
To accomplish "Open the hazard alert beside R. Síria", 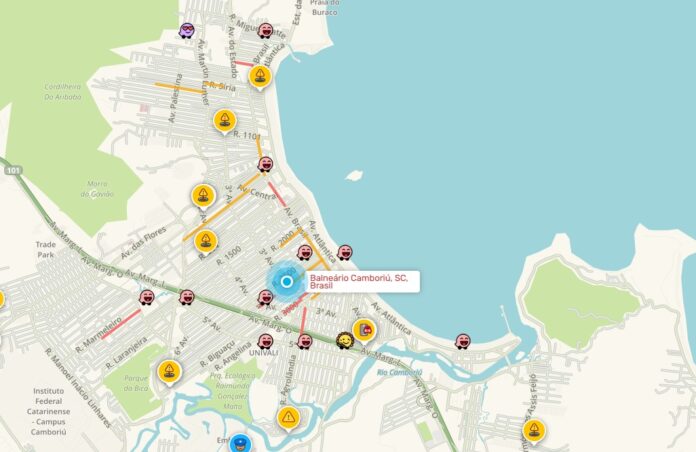I will (x=260, y=78).
